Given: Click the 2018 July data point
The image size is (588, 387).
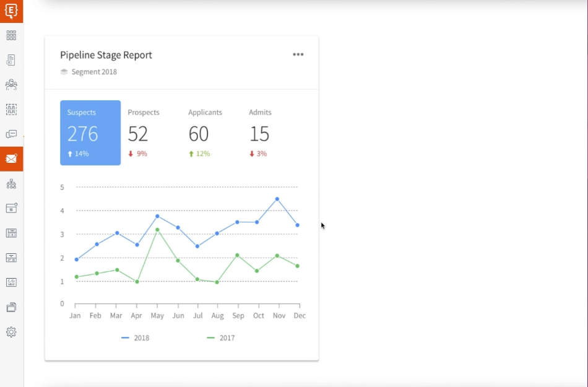Looking at the screenshot, I should [197, 246].
